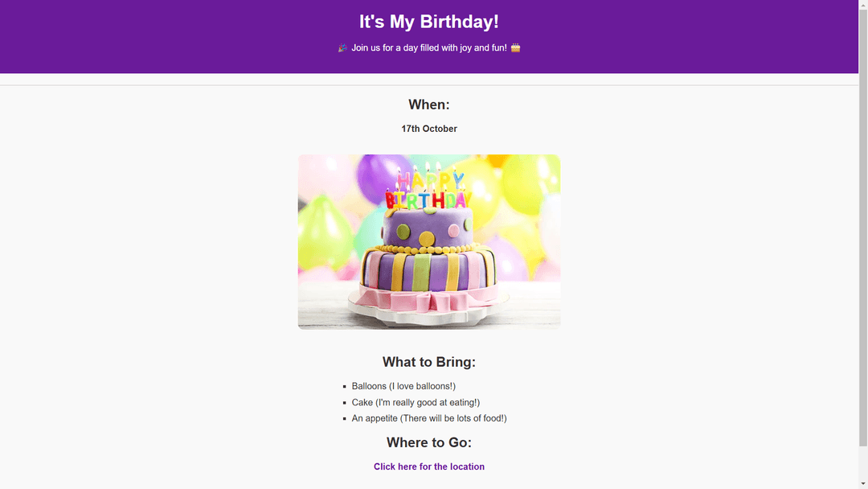Click the 'Balloons (I love balloons!)' list item
Image resolution: width=868 pixels, height=489 pixels.
(x=403, y=387)
